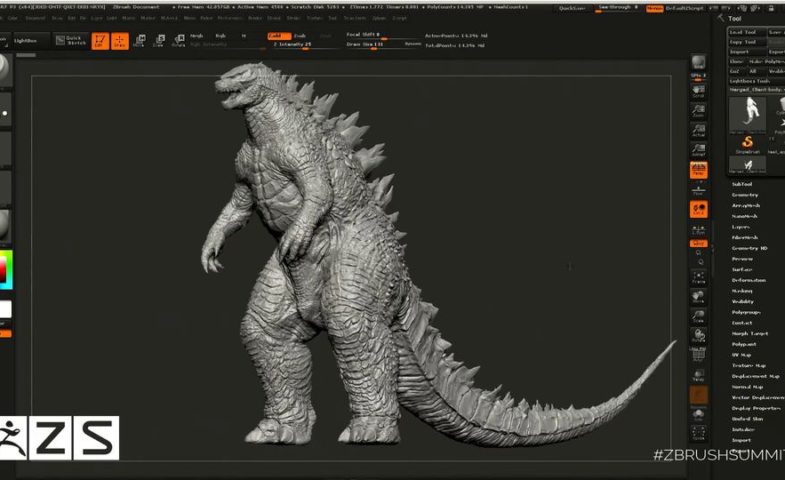Open the Quick Sketch tool
This screenshot has width=785, height=480.
pyautogui.click(x=71, y=41)
